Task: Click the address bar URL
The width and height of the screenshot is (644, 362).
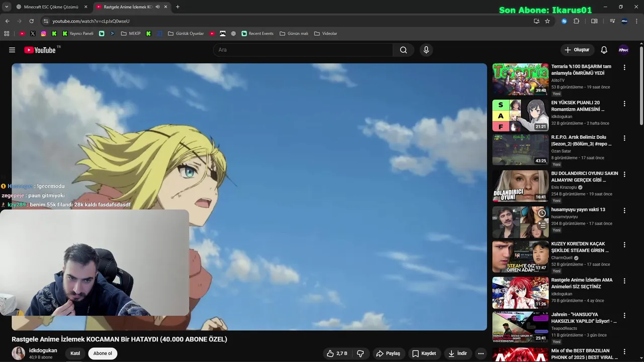Action: click(91, 21)
